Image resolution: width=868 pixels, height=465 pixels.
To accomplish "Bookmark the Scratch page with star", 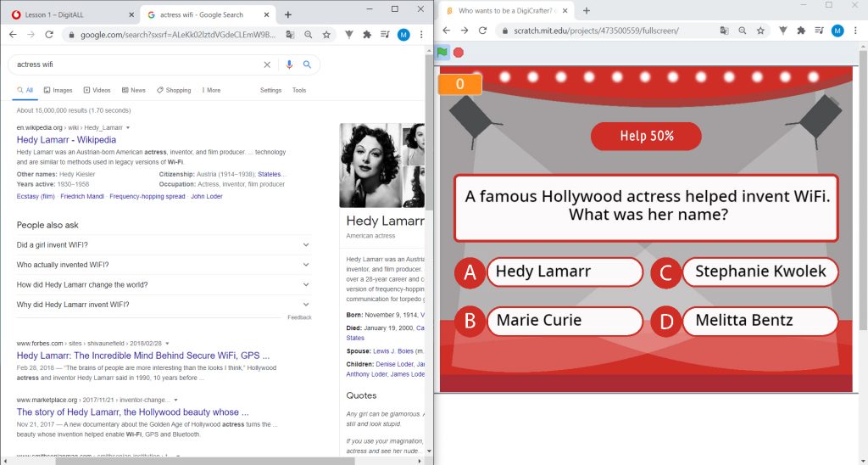I will (x=760, y=31).
